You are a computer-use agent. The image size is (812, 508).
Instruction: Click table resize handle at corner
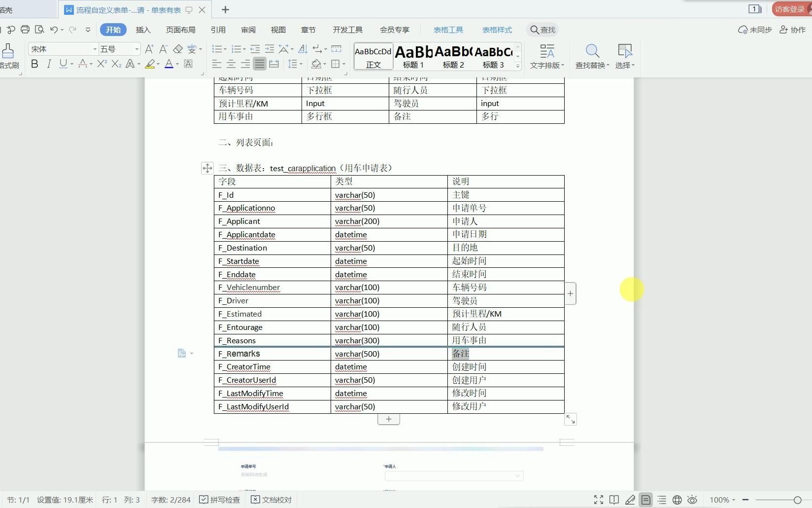pos(570,419)
